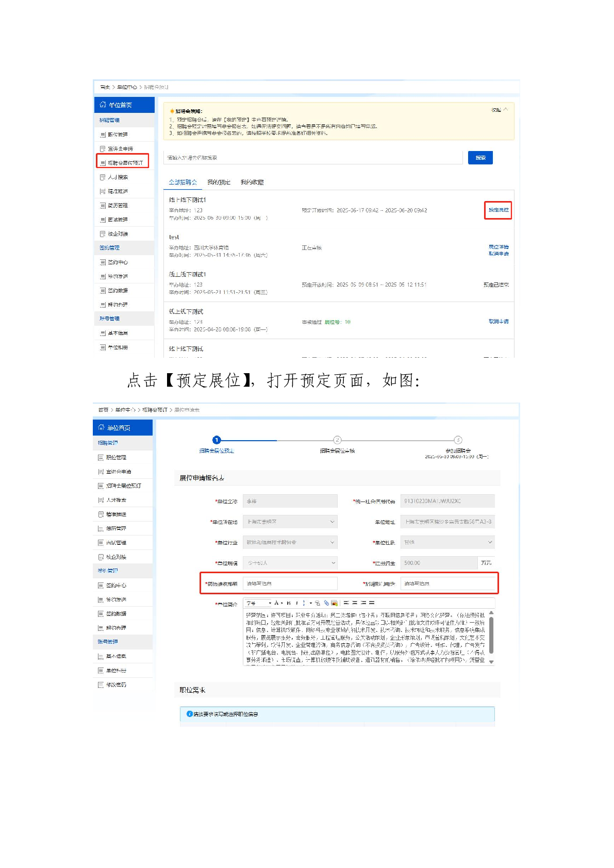The height and width of the screenshot is (868, 614).
Task: Click the Italic icon in the editor toolbar
Action: 296,603
